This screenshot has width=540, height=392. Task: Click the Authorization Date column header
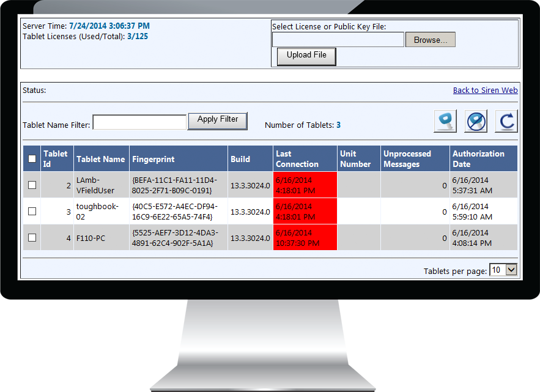click(x=478, y=159)
